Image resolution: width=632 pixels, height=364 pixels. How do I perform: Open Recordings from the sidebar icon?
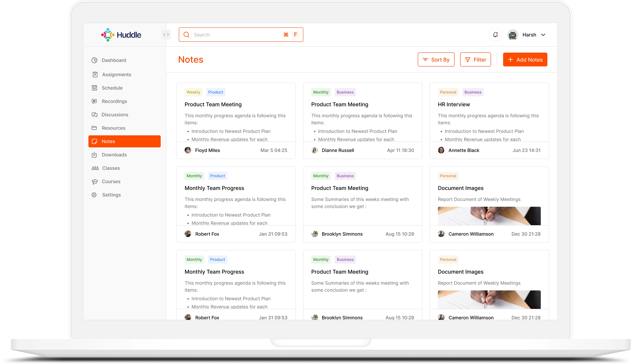(x=94, y=101)
